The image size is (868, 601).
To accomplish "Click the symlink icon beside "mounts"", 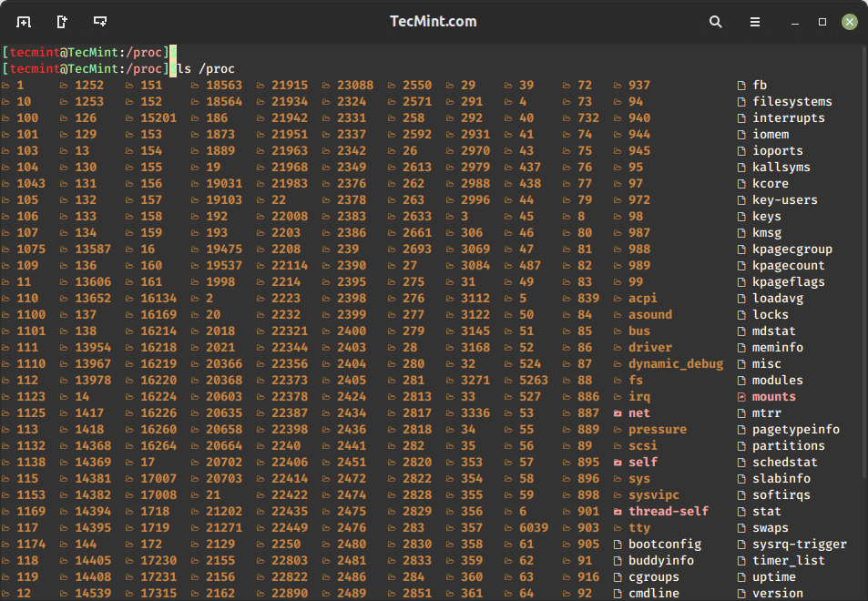I will point(742,396).
